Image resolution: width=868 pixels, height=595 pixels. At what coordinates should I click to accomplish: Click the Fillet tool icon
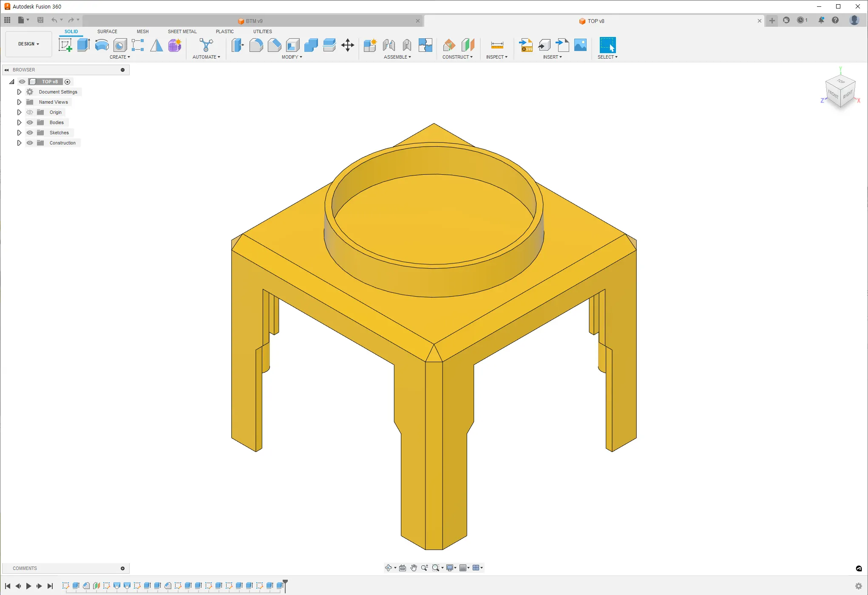(256, 45)
